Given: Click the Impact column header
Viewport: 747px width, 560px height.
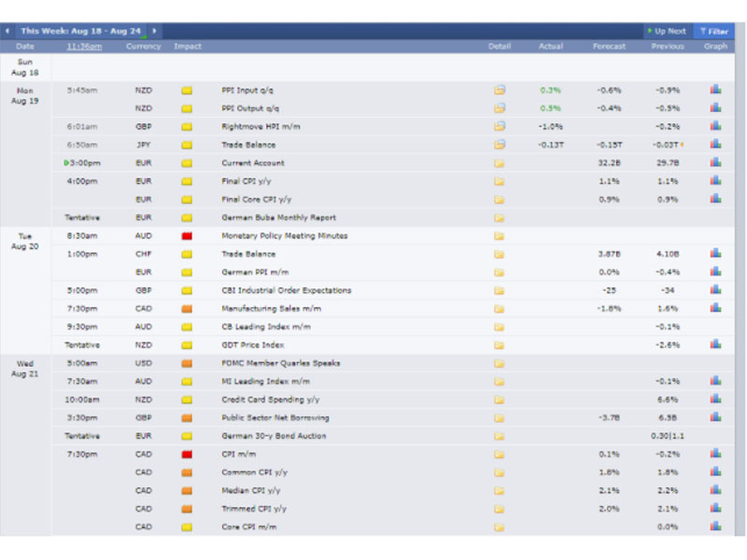Looking at the screenshot, I should (188, 46).
